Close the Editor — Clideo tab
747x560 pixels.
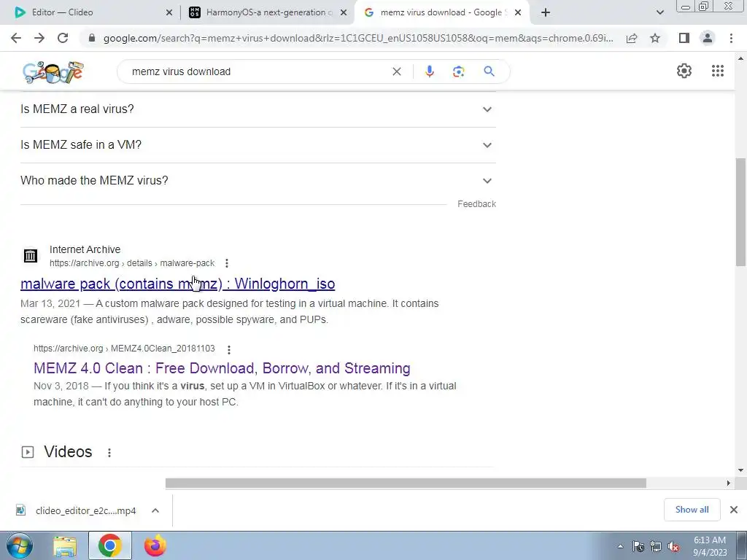pyautogui.click(x=169, y=12)
